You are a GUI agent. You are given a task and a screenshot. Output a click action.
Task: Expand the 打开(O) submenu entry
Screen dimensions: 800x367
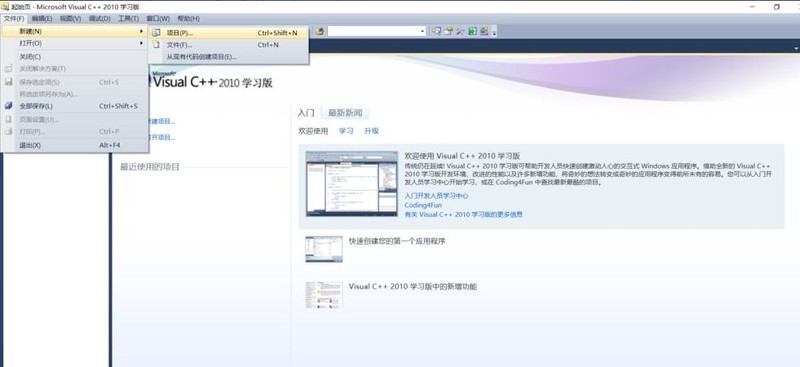74,44
